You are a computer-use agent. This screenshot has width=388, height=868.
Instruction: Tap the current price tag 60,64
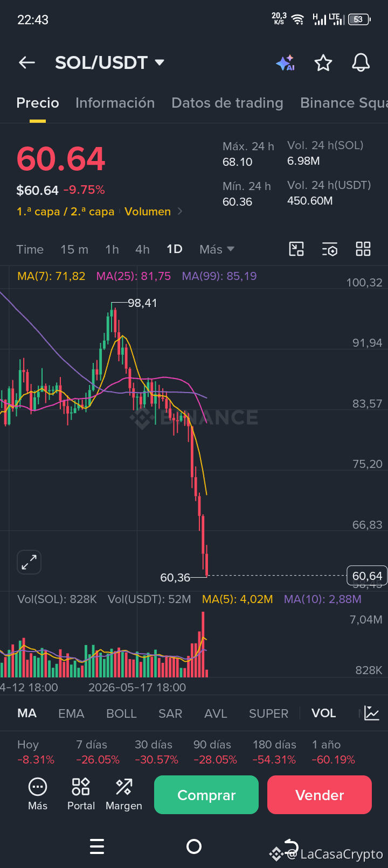(367, 576)
